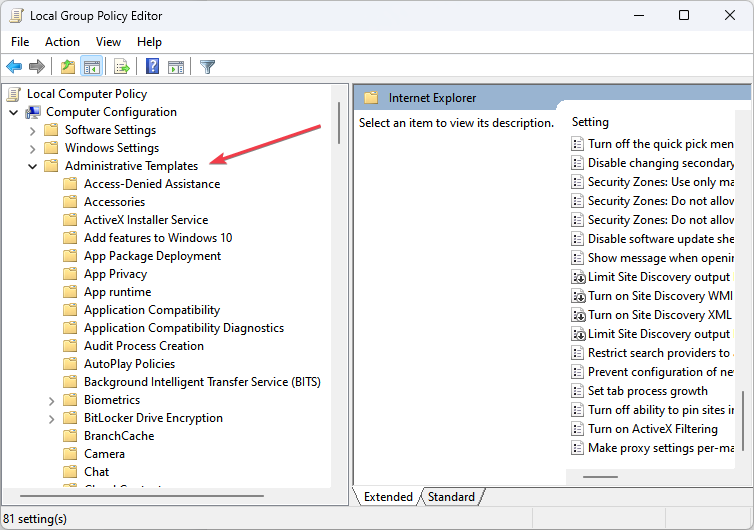
Task: Click icon beside Turn on ActiveX Filtering
Action: click(578, 429)
